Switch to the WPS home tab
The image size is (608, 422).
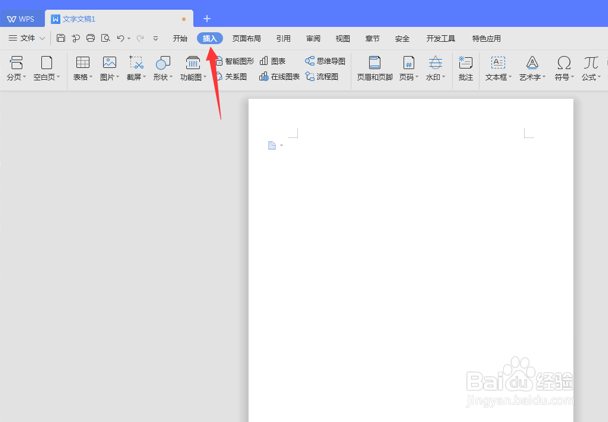[x=21, y=19]
